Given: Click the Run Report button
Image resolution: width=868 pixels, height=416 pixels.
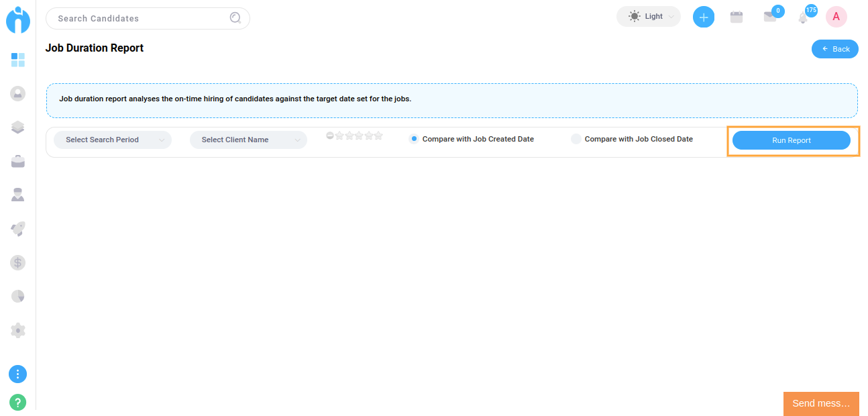Looking at the screenshot, I should tap(792, 140).
